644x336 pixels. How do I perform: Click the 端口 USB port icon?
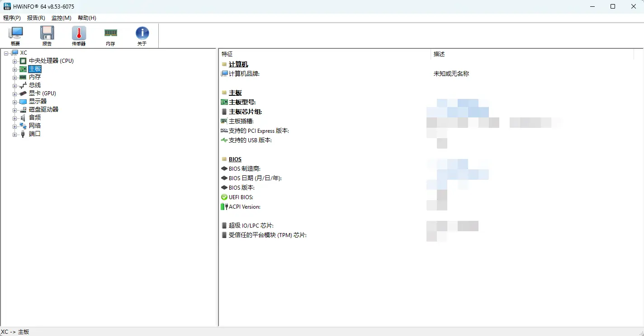pos(23,134)
